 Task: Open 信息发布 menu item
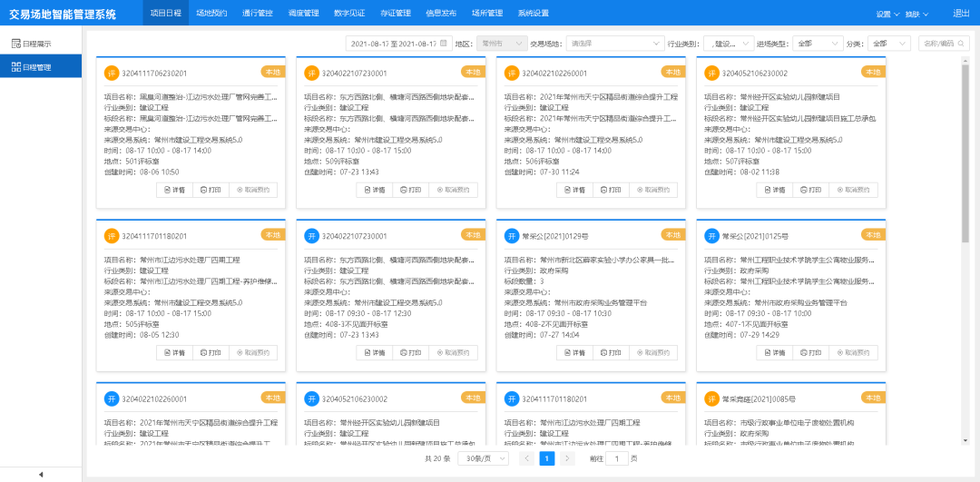(441, 13)
